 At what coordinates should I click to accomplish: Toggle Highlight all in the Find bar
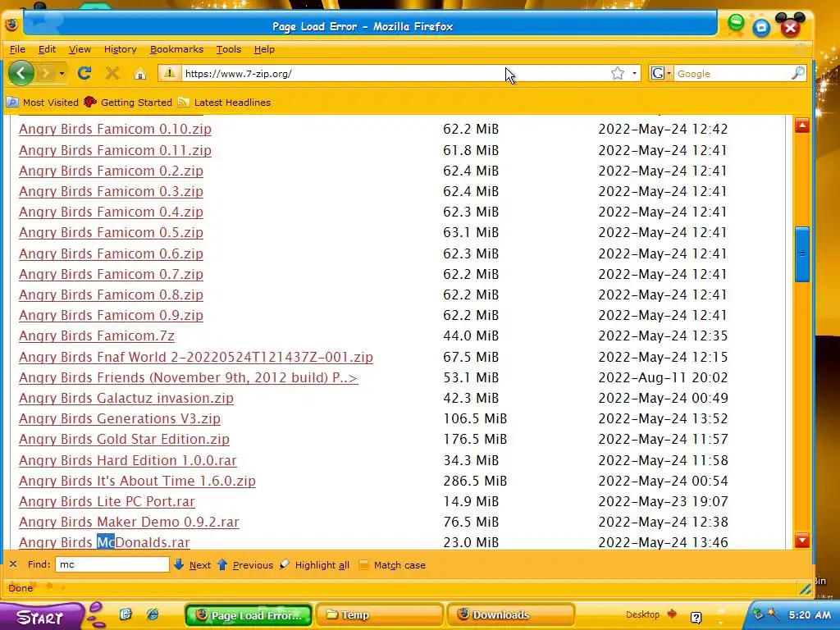point(315,564)
